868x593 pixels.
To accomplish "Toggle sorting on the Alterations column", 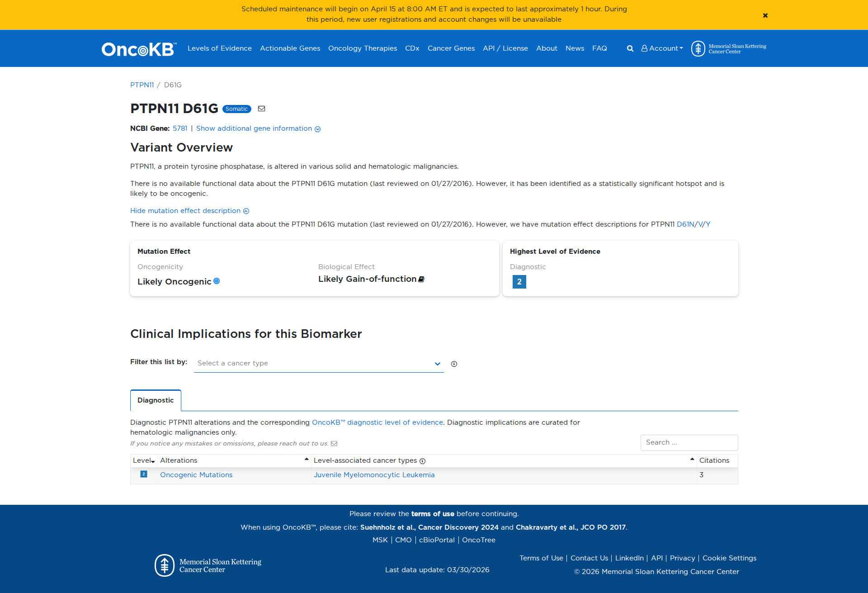I will coord(307,459).
